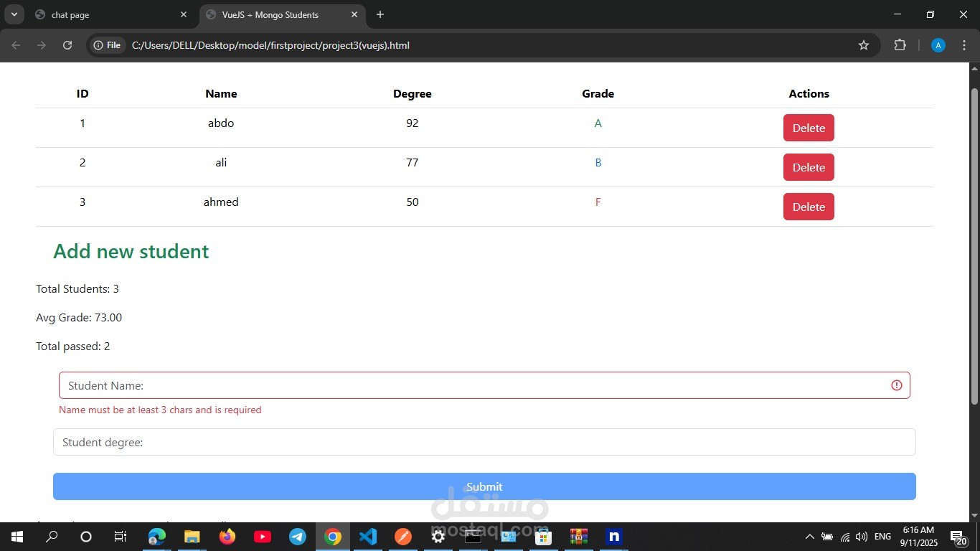Bookmark this page with star icon
The image size is (980, 551).
864,45
